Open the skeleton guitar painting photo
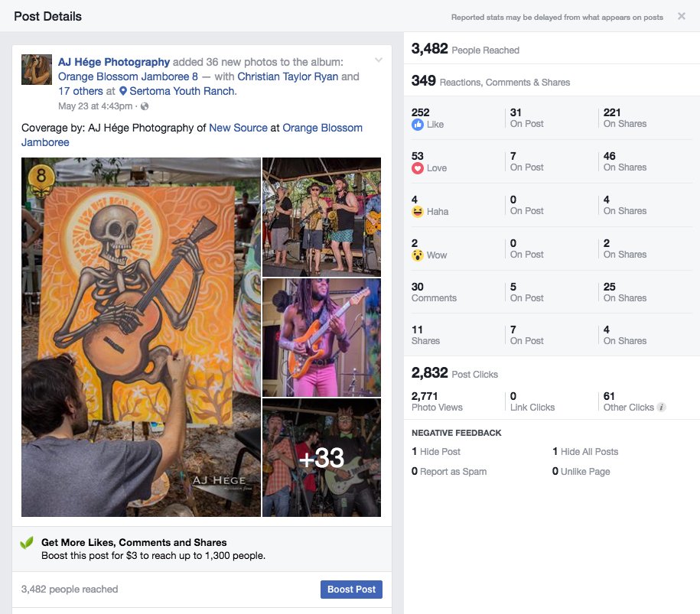This screenshot has height=614, width=700. 141,337
